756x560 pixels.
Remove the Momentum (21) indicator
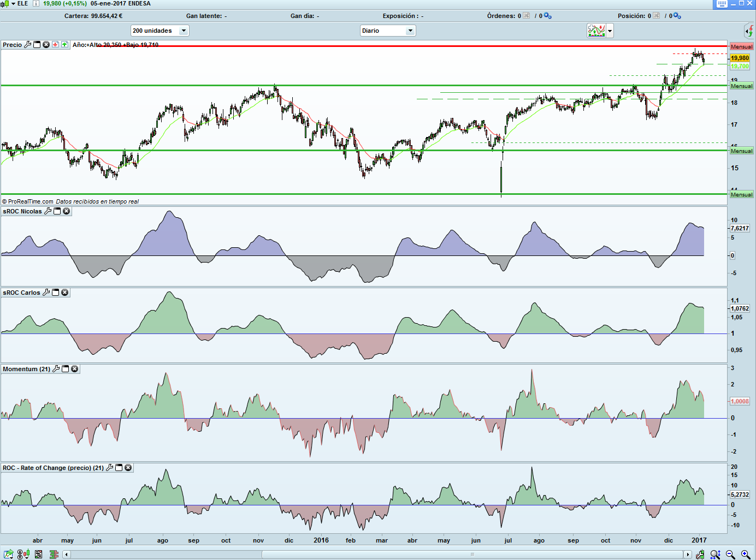click(x=75, y=369)
